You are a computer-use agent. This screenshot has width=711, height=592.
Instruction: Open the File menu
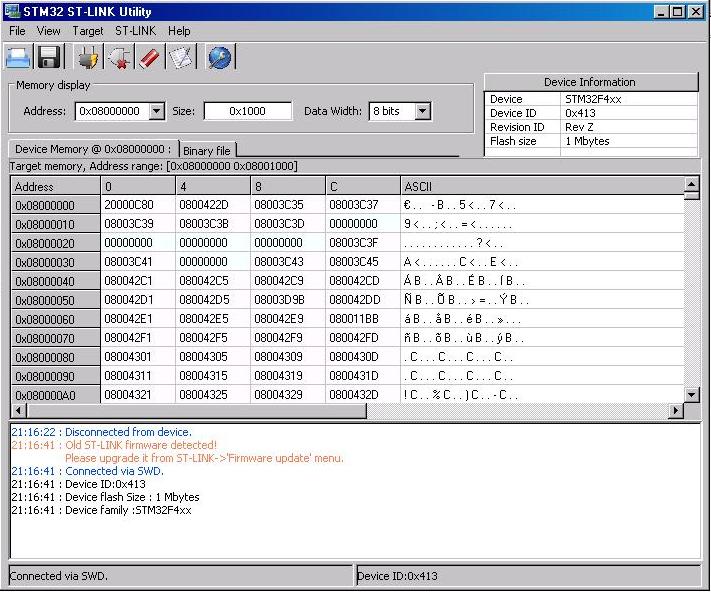(17, 31)
